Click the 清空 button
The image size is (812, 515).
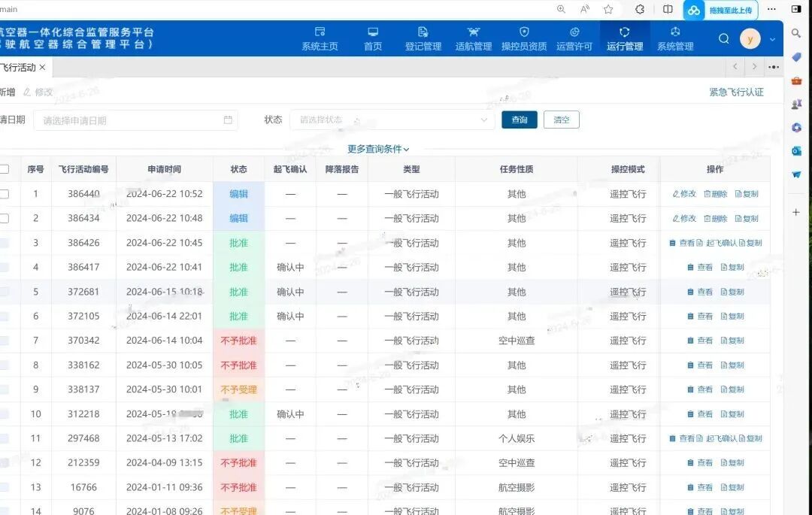click(x=562, y=120)
